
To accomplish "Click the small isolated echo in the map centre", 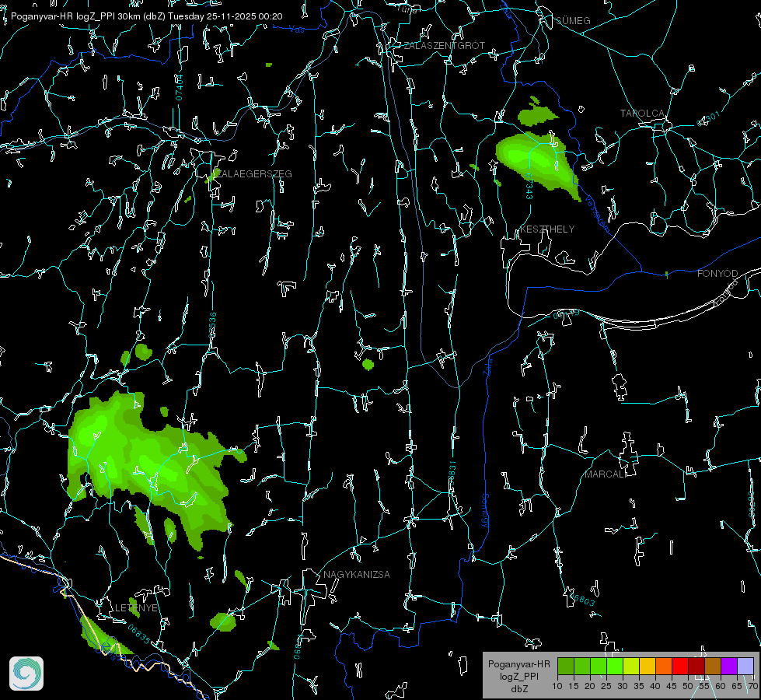I will click(x=368, y=364).
